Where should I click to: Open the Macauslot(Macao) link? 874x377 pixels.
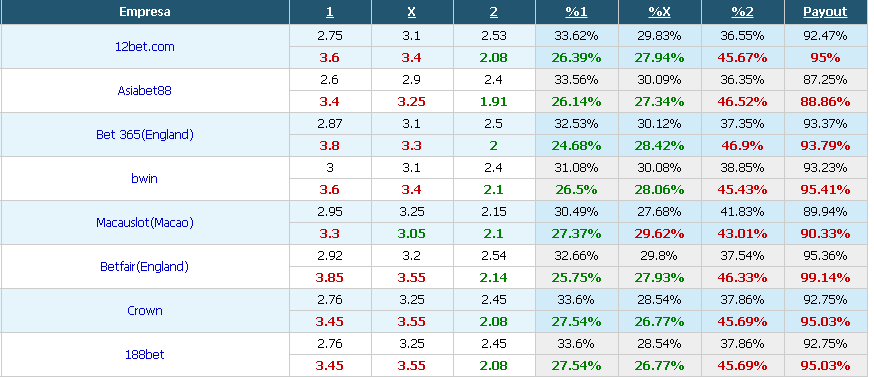point(144,223)
